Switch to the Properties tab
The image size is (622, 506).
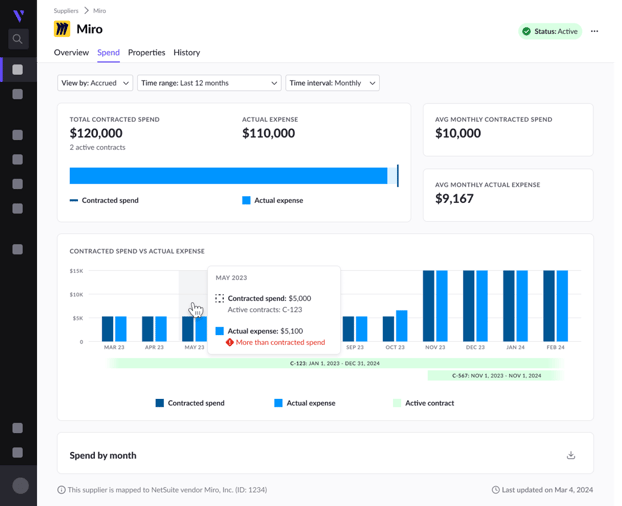[x=146, y=52]
